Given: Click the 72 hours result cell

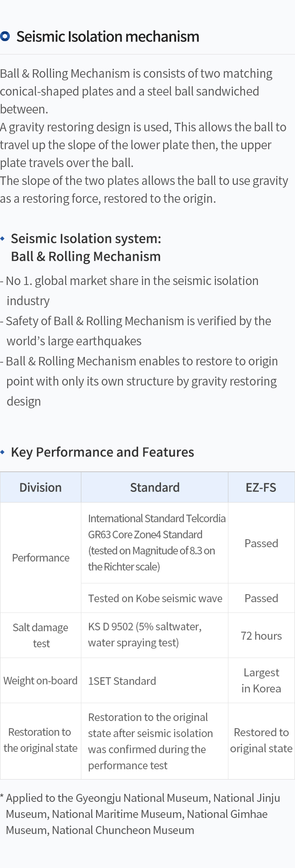Looking at the screenshot, I should click(261, 635).
